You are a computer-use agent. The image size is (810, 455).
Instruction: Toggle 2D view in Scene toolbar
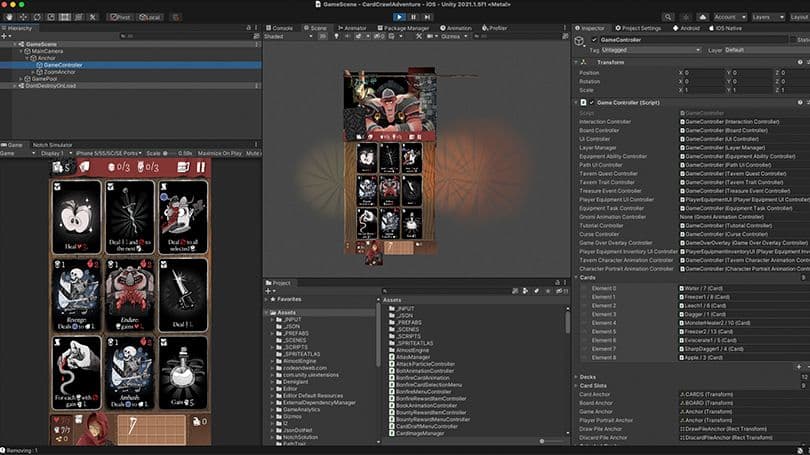[322, 37]
